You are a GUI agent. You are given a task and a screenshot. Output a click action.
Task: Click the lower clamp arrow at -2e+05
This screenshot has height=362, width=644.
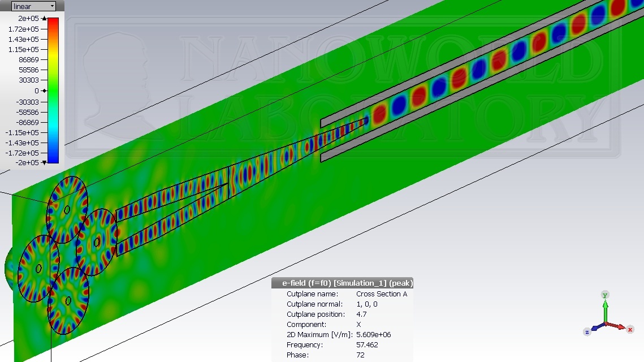coord(44,163)
